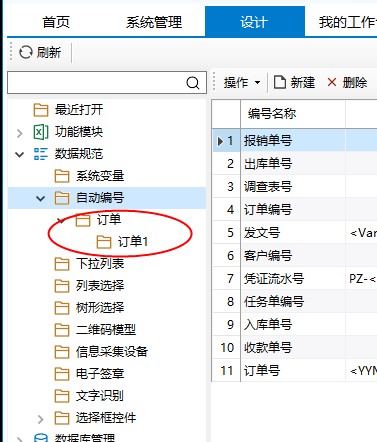Select the 收款单号 table cell

[293, 348]
